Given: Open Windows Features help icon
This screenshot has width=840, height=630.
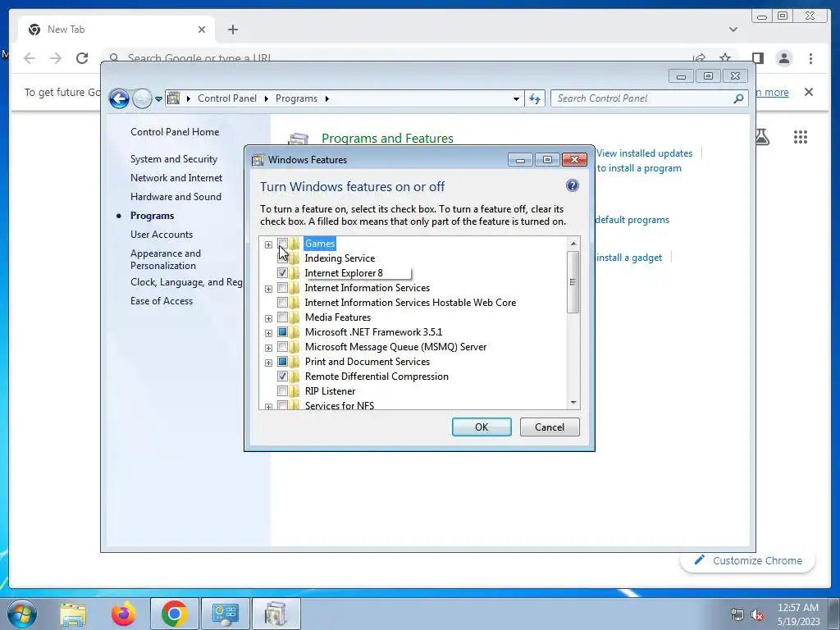Looking at the screenshot, I should coord(572,186).
